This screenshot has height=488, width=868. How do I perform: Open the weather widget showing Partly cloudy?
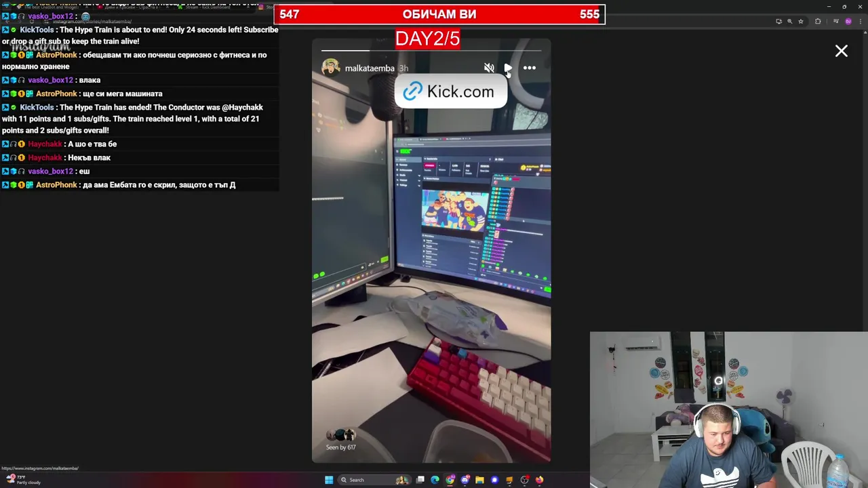coord(23,479)
